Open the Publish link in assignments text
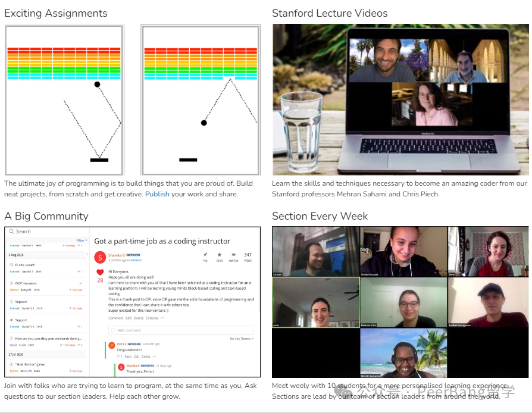The width and height of the screenshot is (532, 413). [x=157, y=194]
